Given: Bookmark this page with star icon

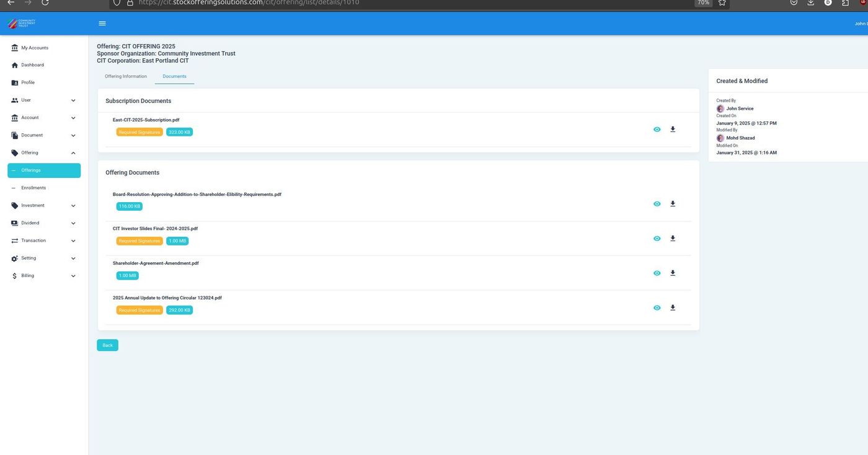Looking at the screenshot, I should [722, 2].
